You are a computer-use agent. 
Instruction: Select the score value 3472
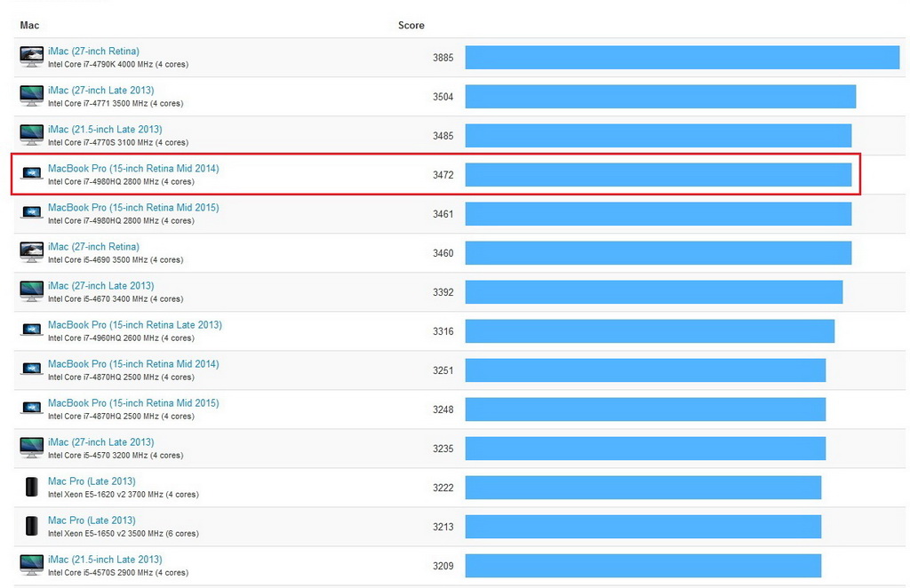(443, 175)
